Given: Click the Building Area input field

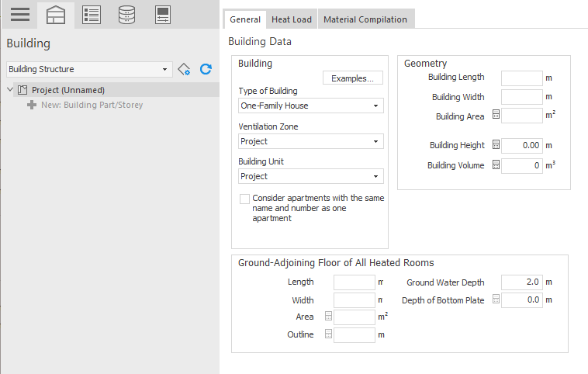Looking at the screenshot, I should pos(521,116).
